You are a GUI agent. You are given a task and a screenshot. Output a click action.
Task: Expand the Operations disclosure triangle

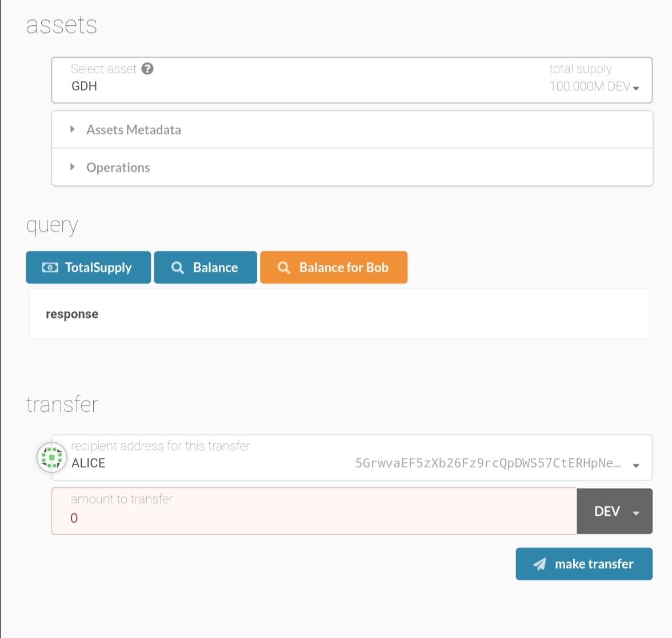[x=73, y=167]
